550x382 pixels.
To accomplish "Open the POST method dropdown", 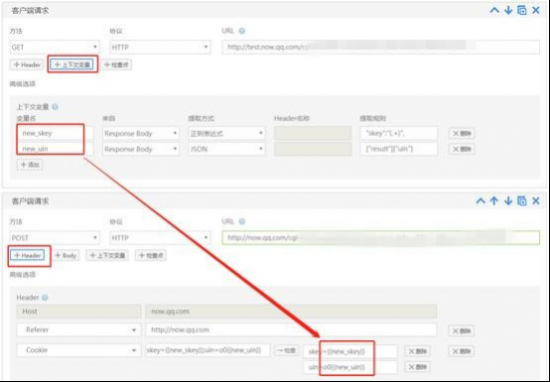I will (x=54, y=238).
